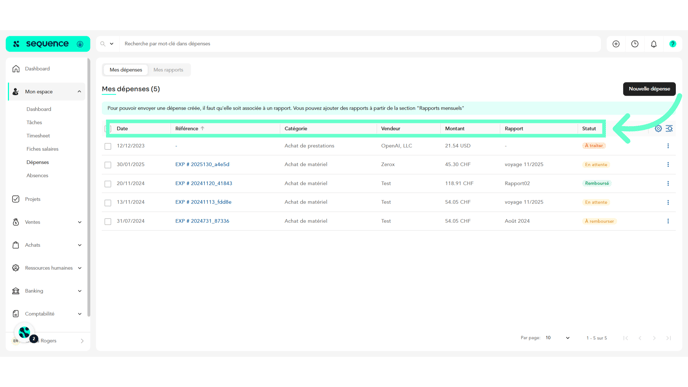688x387 pixels.
Task: Open row menu for OpenAI, LLC expense
Action: click(668, 146)
